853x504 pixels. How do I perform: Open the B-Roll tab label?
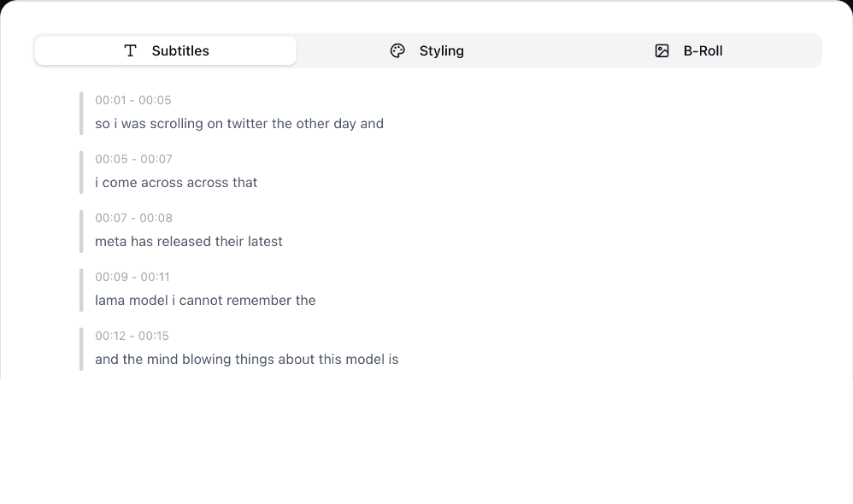coord(703,50)
